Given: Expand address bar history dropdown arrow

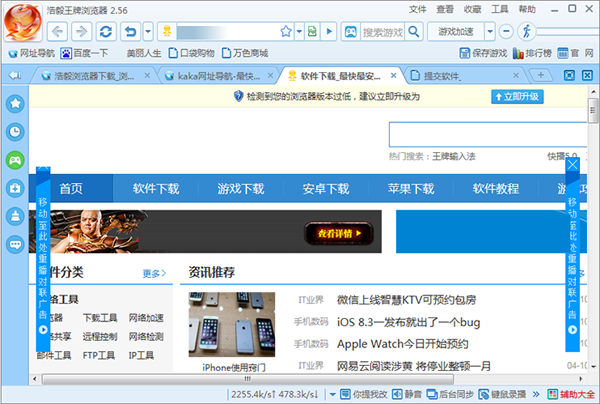Looking at the screenshot, I should click(299, 31).
